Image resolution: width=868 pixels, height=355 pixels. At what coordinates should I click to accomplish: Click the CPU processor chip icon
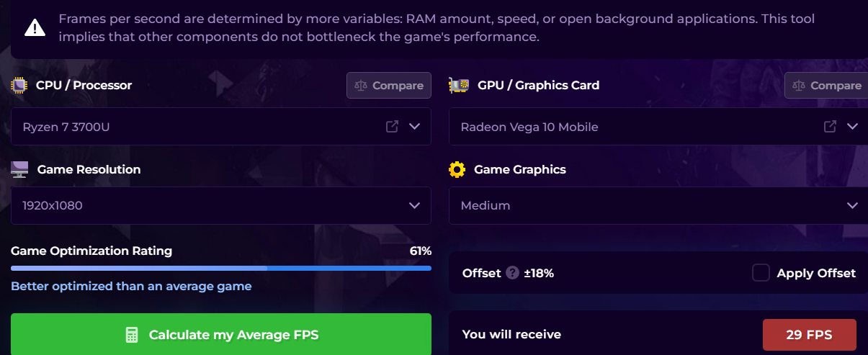point(19,85)
